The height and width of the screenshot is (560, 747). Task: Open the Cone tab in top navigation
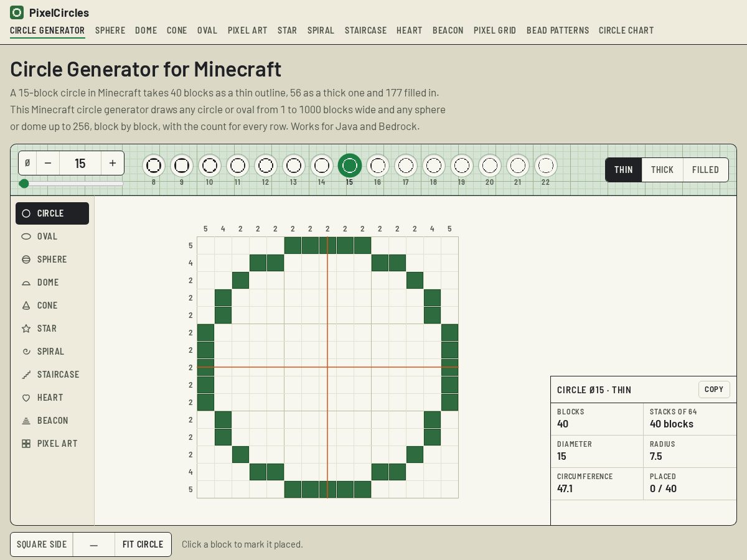177,30
